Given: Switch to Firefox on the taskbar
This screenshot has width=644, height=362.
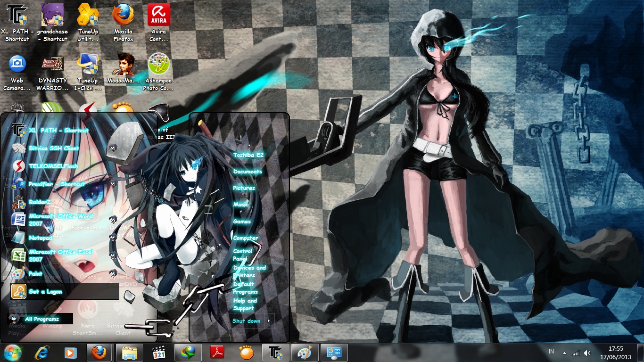Looking at the screenshot, I should point(99,352).
